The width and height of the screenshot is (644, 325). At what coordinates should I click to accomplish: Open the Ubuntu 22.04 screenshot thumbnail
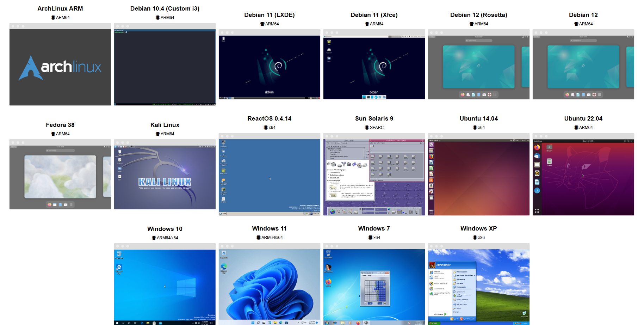pyautogui.click(x=583, y=174)
